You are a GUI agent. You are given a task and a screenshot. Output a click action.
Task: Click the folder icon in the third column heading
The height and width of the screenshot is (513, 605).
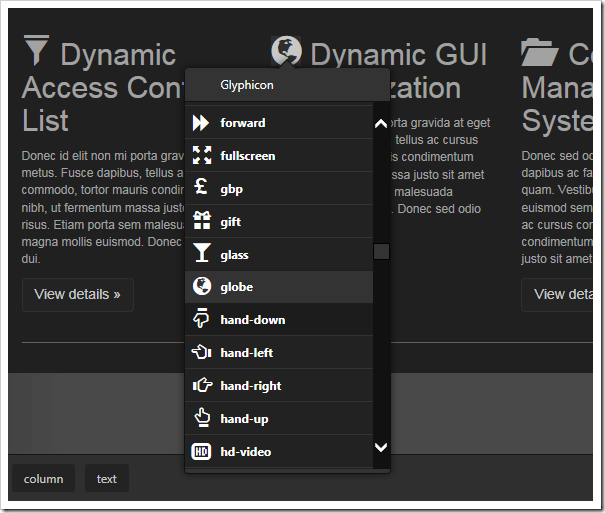point(540,52)
